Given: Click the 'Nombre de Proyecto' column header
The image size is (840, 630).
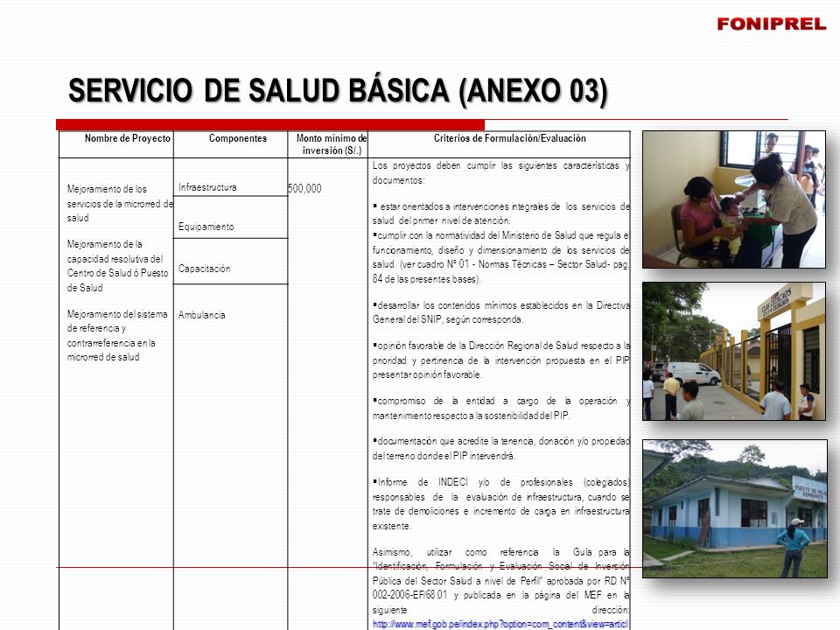Looking at the screenshot, I should (128, 138).
